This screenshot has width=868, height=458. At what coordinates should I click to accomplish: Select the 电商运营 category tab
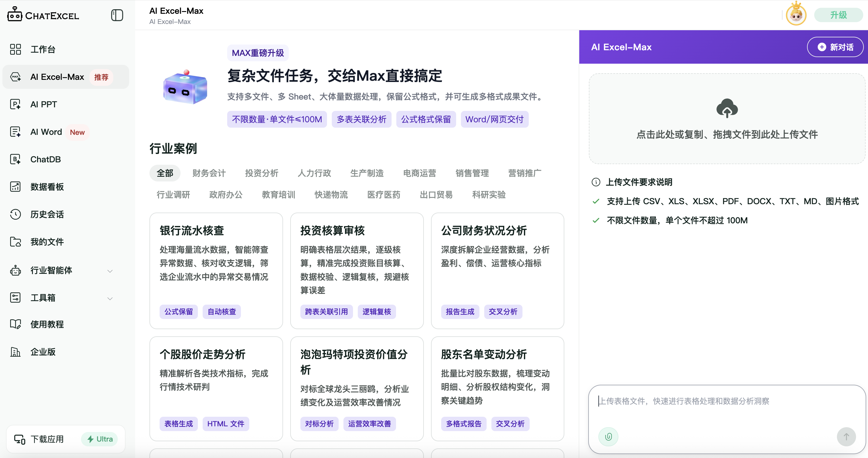[420, 173]
